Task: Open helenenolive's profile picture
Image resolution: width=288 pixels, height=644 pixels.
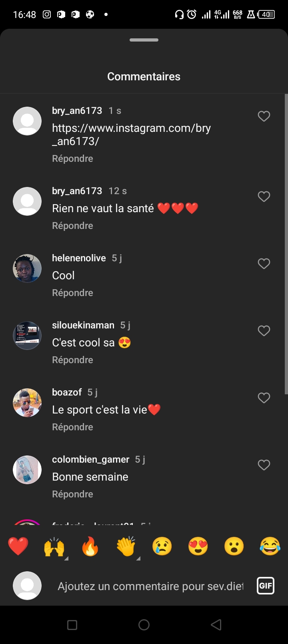Action: [x=27, y=268]
